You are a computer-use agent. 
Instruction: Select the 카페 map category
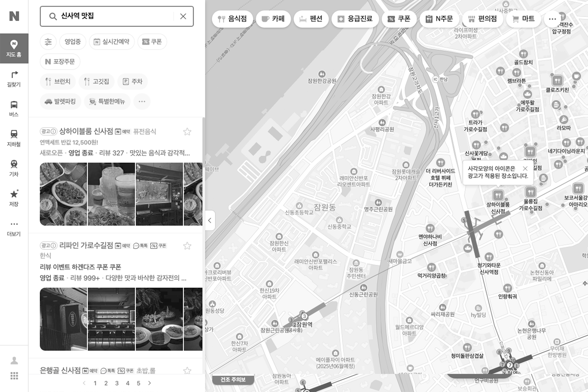pos(273,19)
